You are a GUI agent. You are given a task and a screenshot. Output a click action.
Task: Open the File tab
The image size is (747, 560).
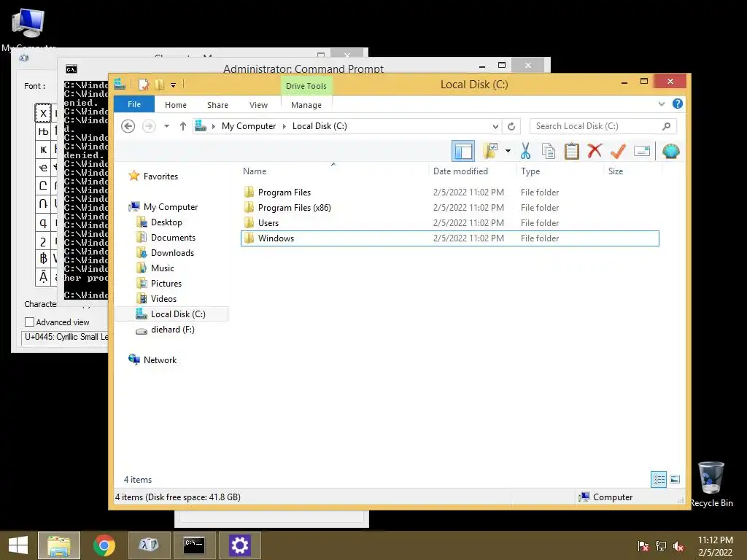click(134, 104)
